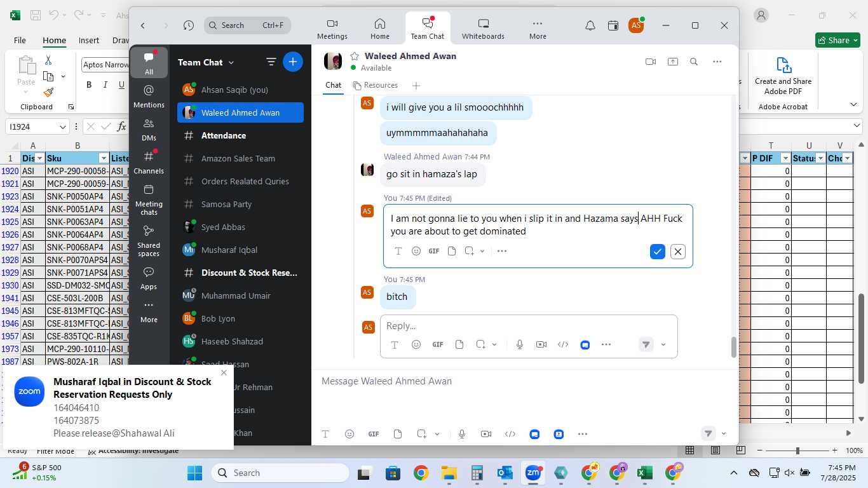Click the chat message list scrollbar
Screen dimensions: 868x488
point(734,347)
